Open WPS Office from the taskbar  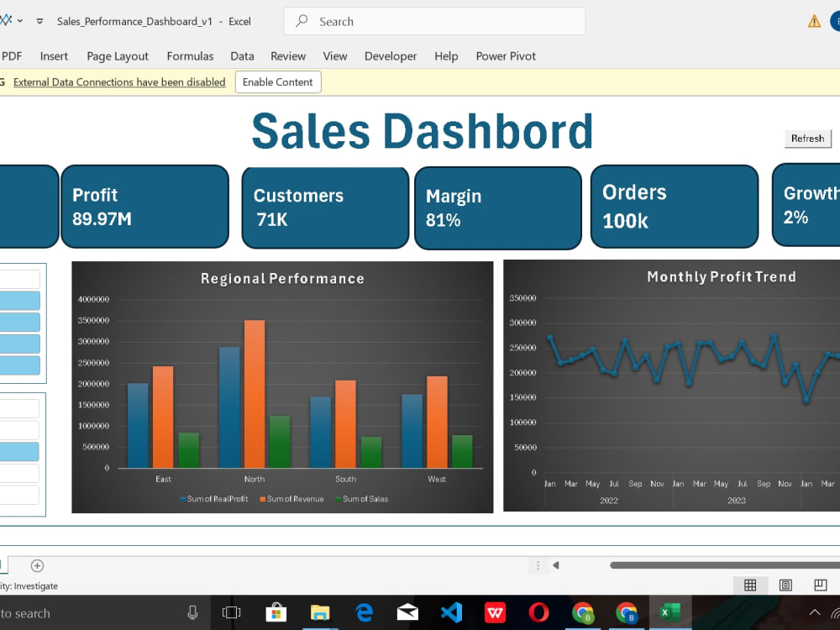click(x=495, y=612)
